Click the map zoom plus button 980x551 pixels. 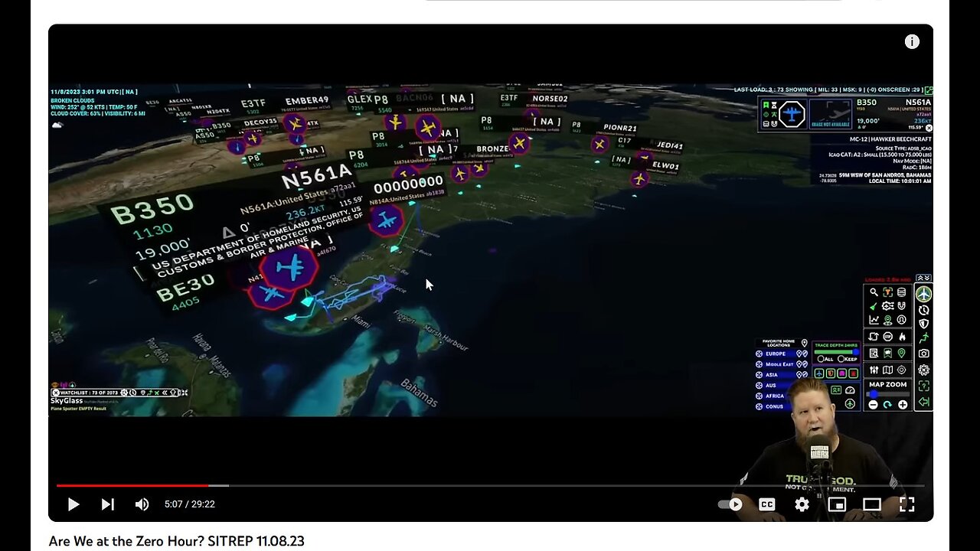pyautogui.click(x=903, y=405)
